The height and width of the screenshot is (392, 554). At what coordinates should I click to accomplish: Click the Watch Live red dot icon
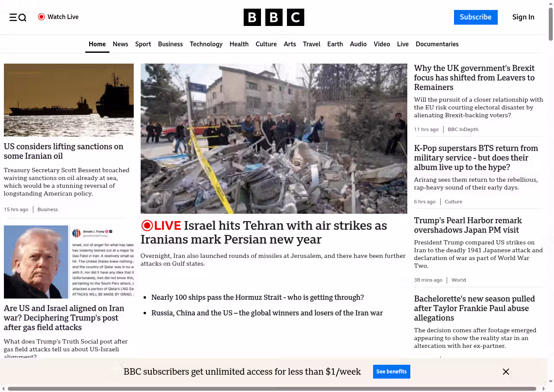coord(42,17)
